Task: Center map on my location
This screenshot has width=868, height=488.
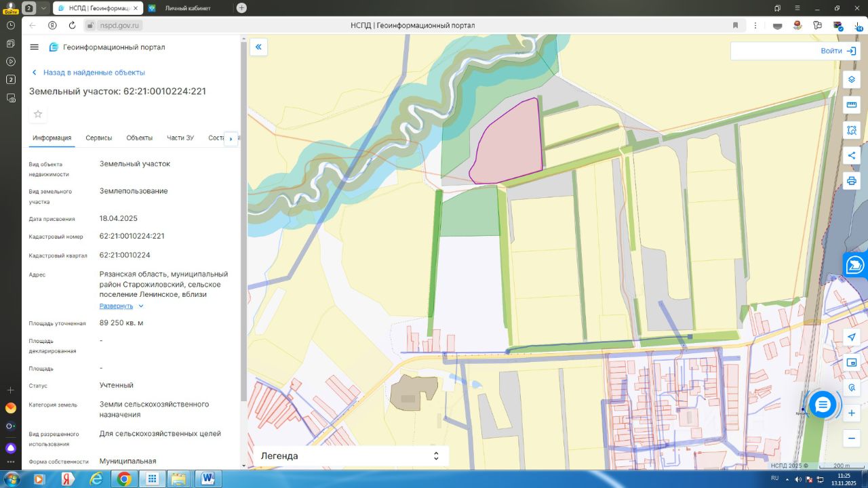Action: coord(852,338)
